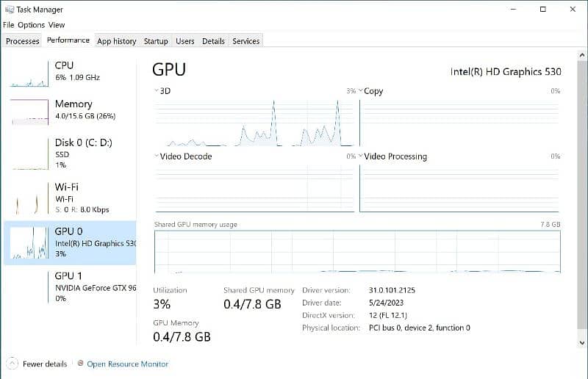
Task: Click the Resource Monitor icon
Action: pos(79,364)
